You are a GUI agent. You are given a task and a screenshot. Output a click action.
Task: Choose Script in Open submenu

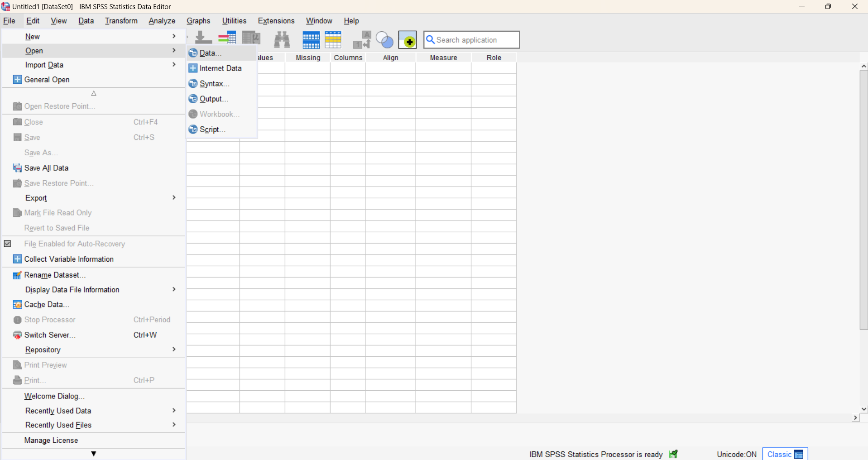point(222,129)
